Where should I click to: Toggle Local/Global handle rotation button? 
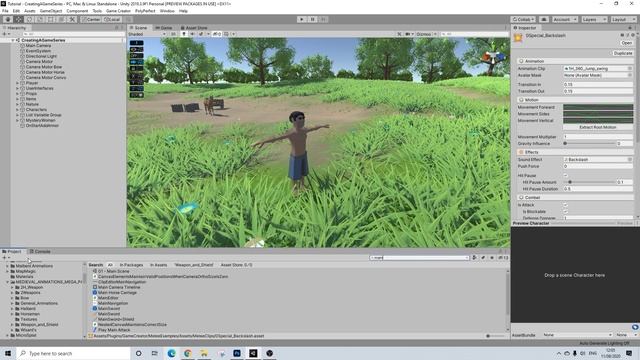111,19
